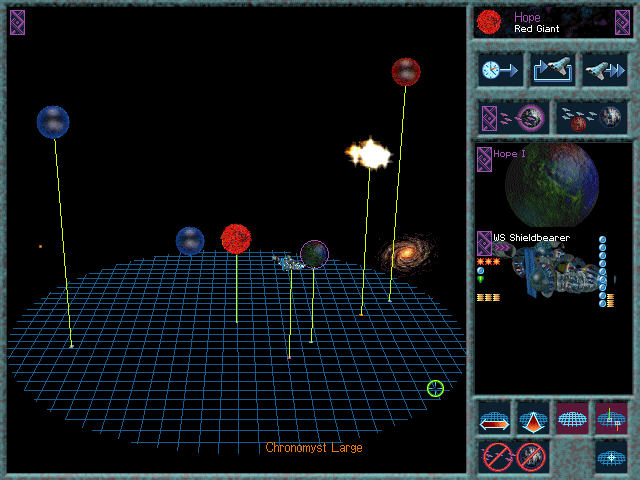Select the Hope I planet thumbnail in sidebar
The image size is (640, 480).
[x=552, y=184]
